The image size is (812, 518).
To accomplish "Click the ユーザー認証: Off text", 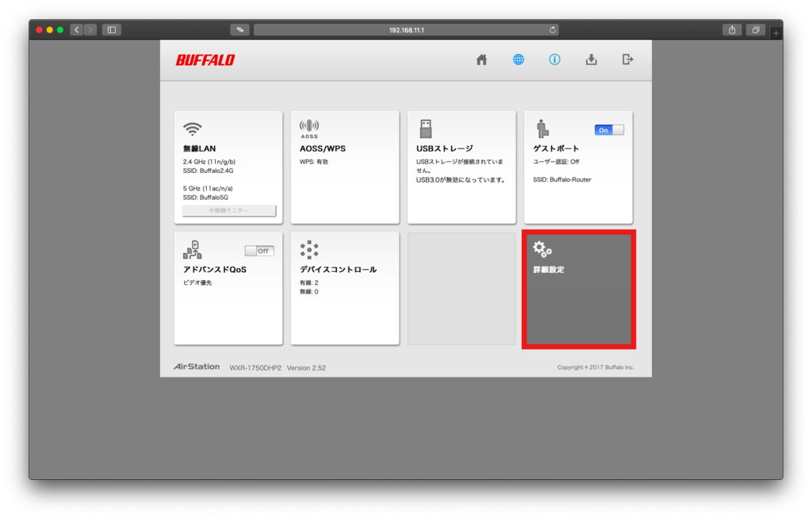I will (556, 162).
